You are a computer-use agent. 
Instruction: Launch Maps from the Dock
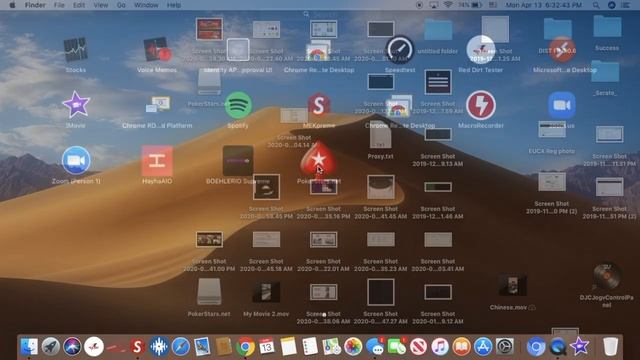point(332,347)
